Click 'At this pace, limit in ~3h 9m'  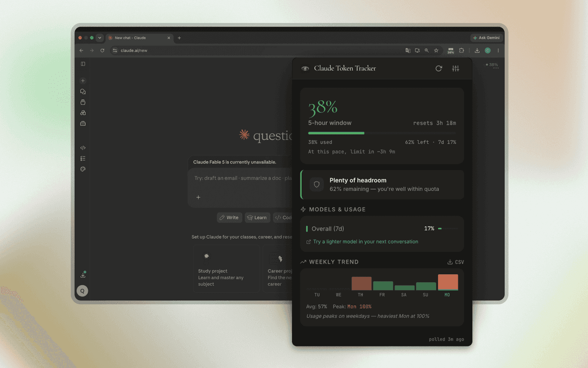(x=351, y=152)
